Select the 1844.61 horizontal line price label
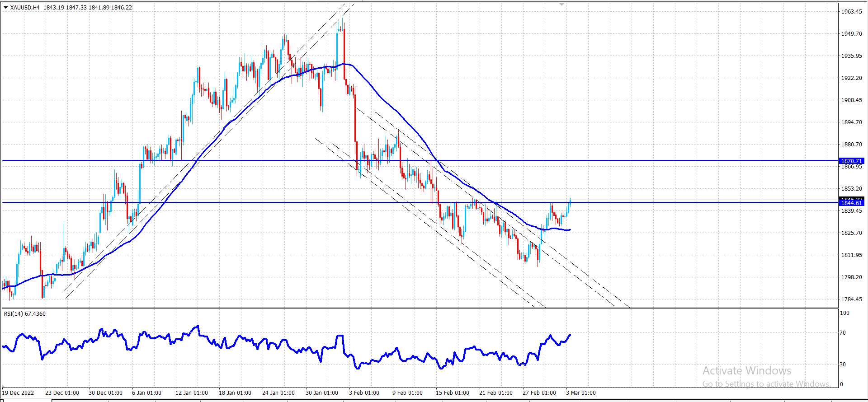This screenshot has height=402, width=868. [852, 203]
